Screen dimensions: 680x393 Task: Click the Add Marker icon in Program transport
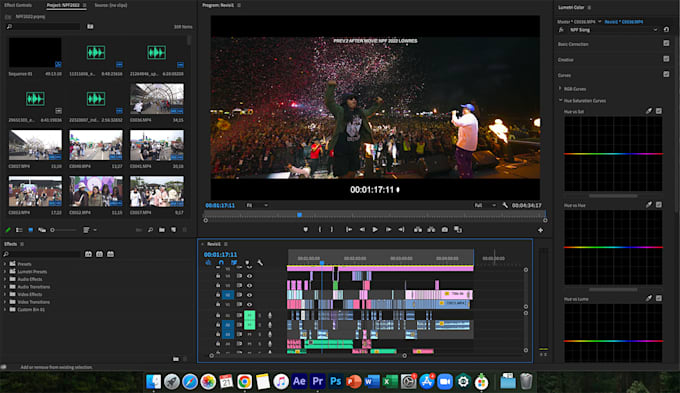305,229
